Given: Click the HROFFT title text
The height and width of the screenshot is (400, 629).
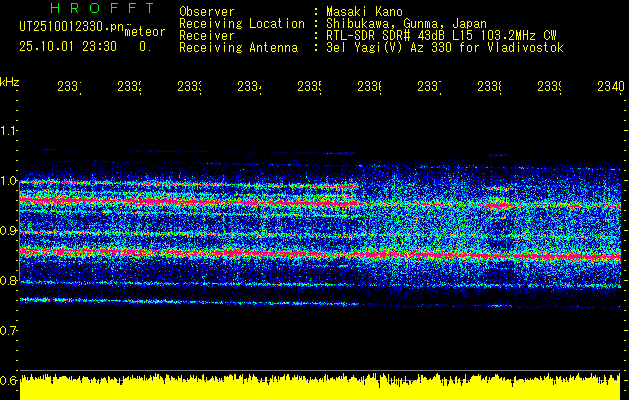Looking at the screenshot, I should [x=102, y=8].
